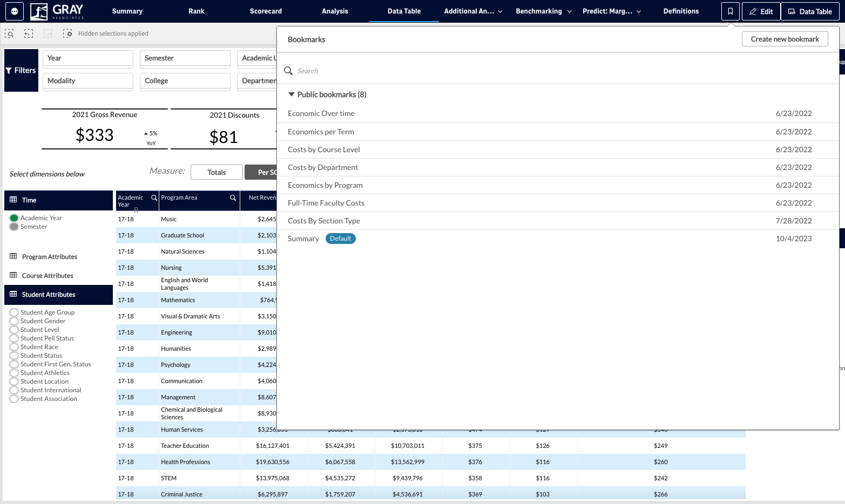The width and height of the screenshot is (845, 504).
Task: Open the Definitions tab
Action: pos(681,11)
